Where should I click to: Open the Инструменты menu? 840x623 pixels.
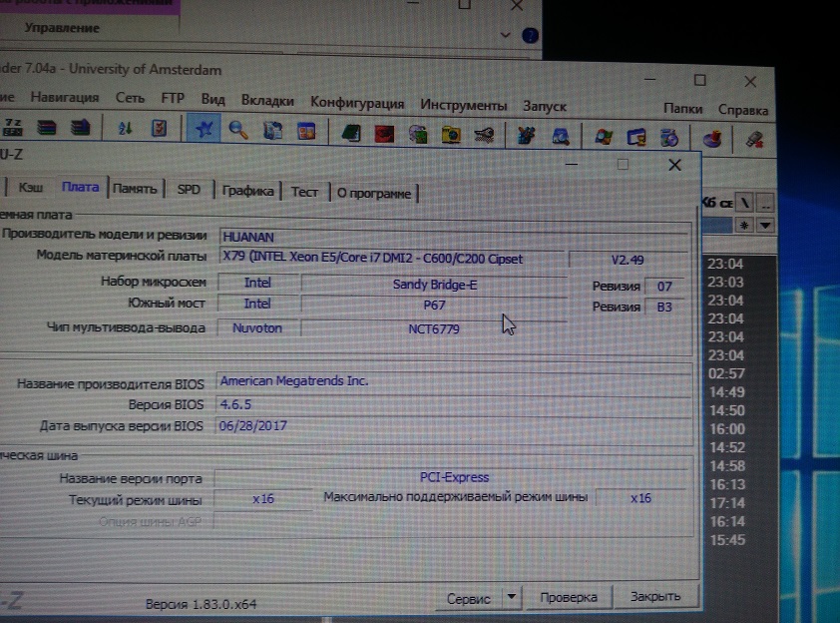coord(463,105)
